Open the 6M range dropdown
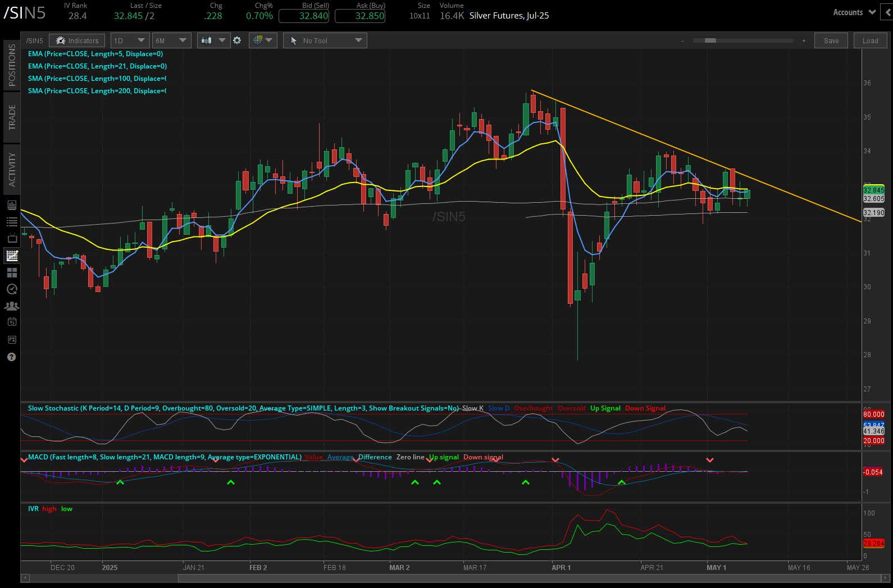This screenshot has width=893, height=588. click(x=171, y=40)
